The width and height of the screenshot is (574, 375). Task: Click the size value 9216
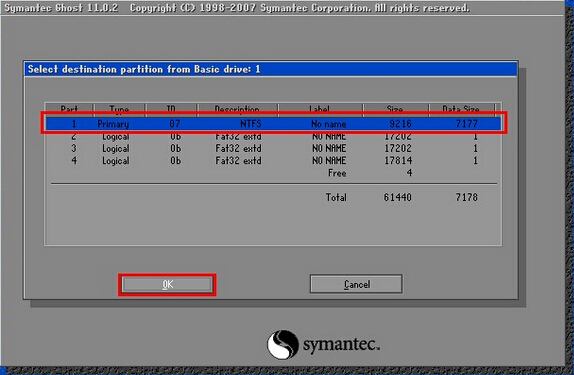tap(400, 124)
